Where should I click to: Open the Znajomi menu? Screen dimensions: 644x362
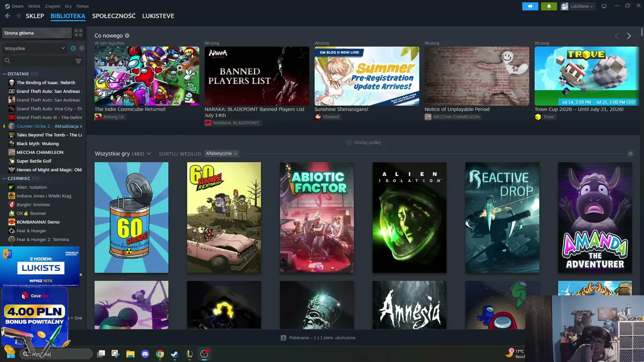click(x=52, y=6)
